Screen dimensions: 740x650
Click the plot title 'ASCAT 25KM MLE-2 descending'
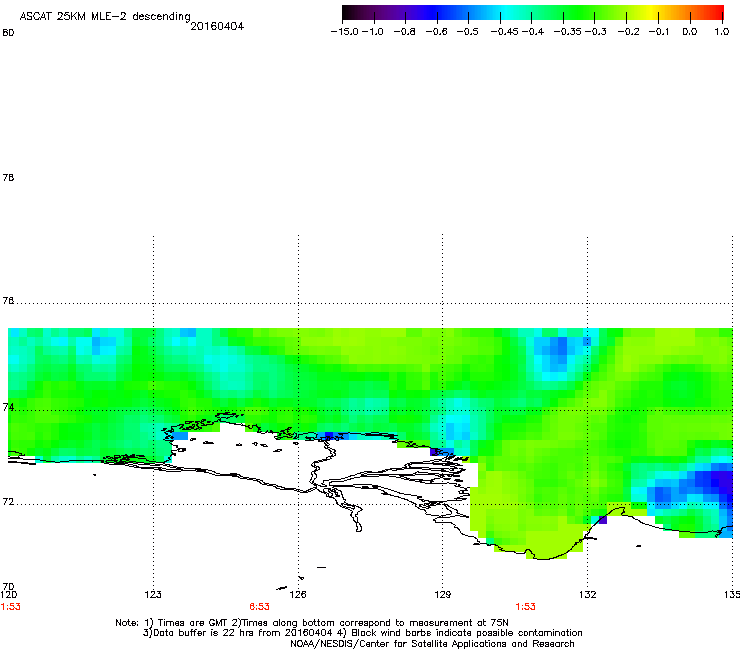(x=105, y=17)
